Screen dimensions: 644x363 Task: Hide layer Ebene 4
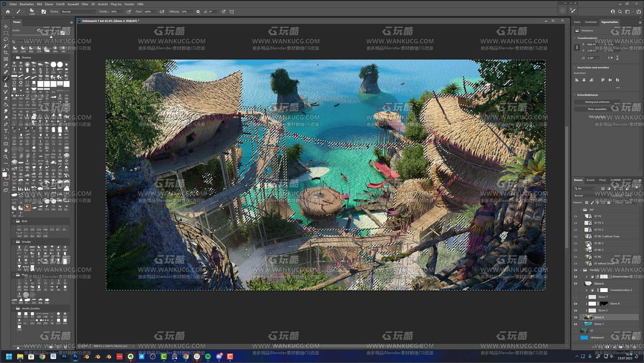576,317
